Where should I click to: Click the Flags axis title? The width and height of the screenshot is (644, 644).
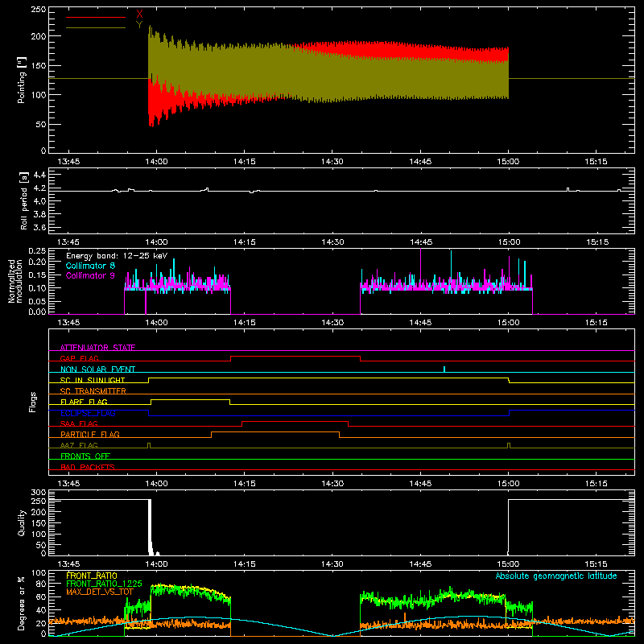click(32, 402)
